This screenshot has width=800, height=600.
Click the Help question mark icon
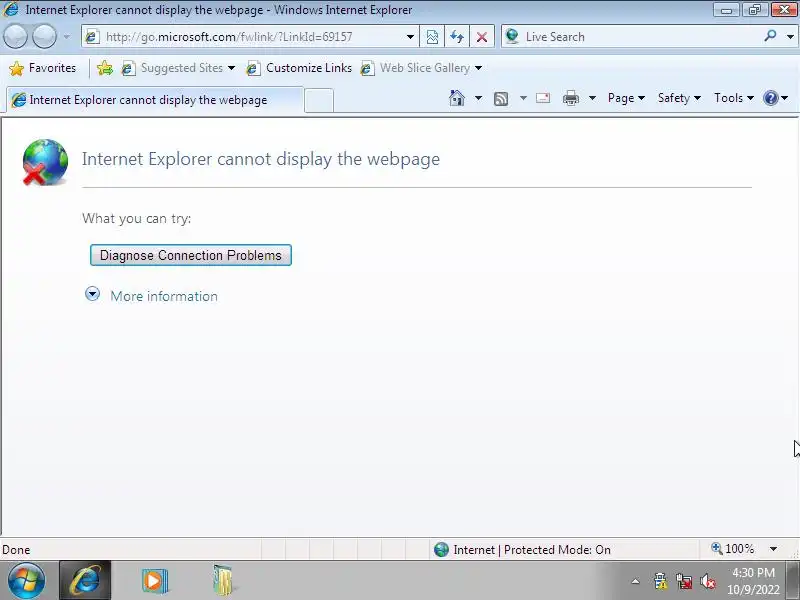pos(770,97)
